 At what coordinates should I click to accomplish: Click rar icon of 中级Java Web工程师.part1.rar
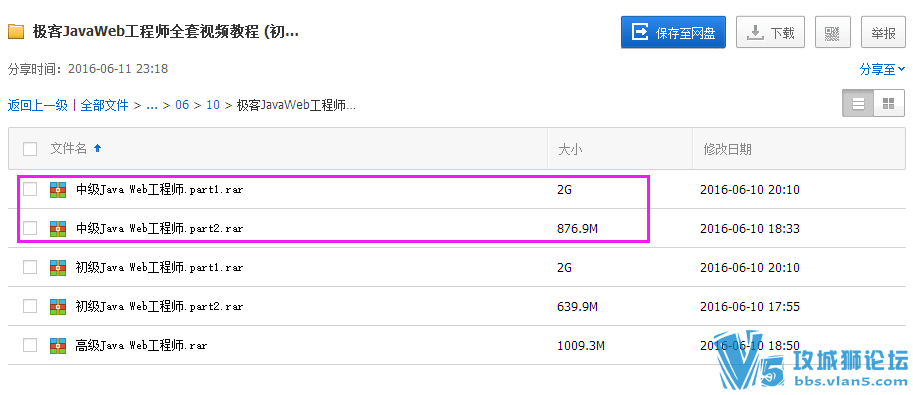pyautogui.click(x=58, y=189)
